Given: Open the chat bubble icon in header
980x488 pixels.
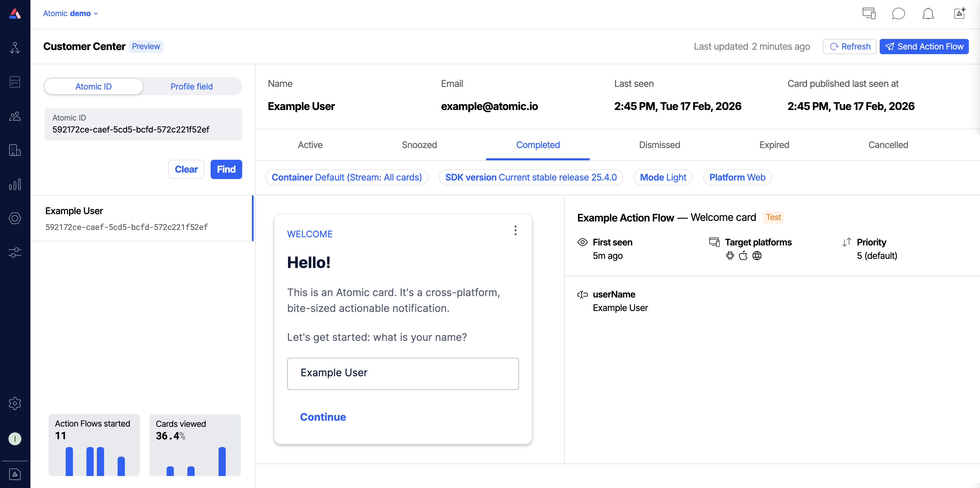Looking at the screenshot, I should click(898, 14).
